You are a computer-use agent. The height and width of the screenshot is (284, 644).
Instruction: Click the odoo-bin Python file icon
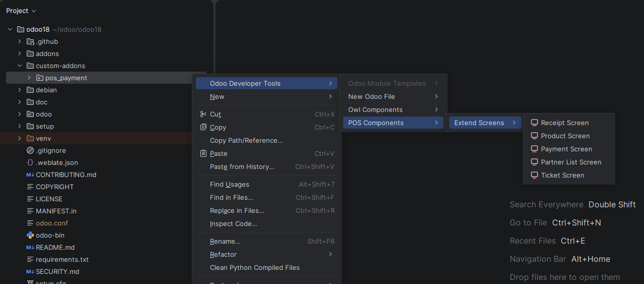[x=30, y=235]
